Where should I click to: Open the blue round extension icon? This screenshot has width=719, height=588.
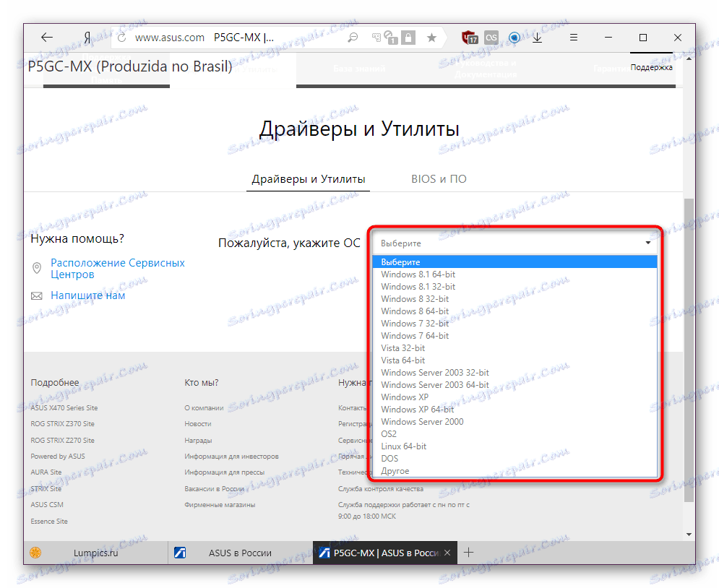[x=515, y=38]
